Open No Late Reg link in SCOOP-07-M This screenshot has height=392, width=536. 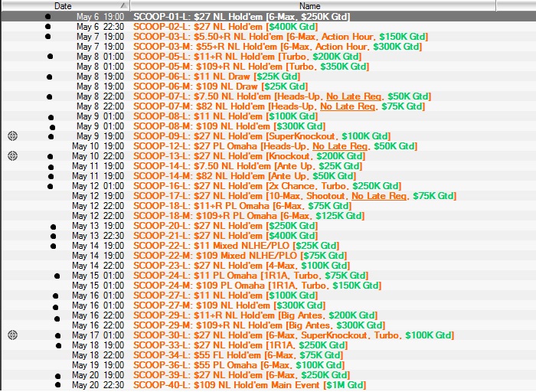[x=348, y=106]
